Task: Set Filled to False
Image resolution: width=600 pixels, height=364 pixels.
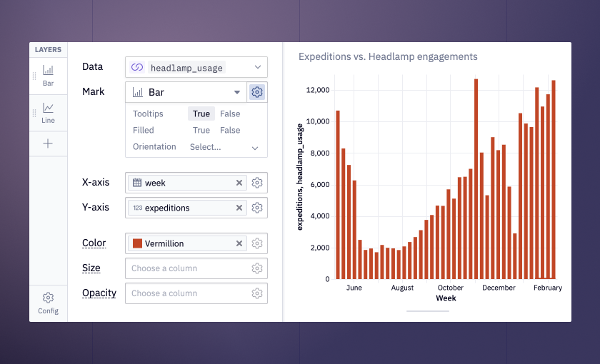Action: pos(230,131)
